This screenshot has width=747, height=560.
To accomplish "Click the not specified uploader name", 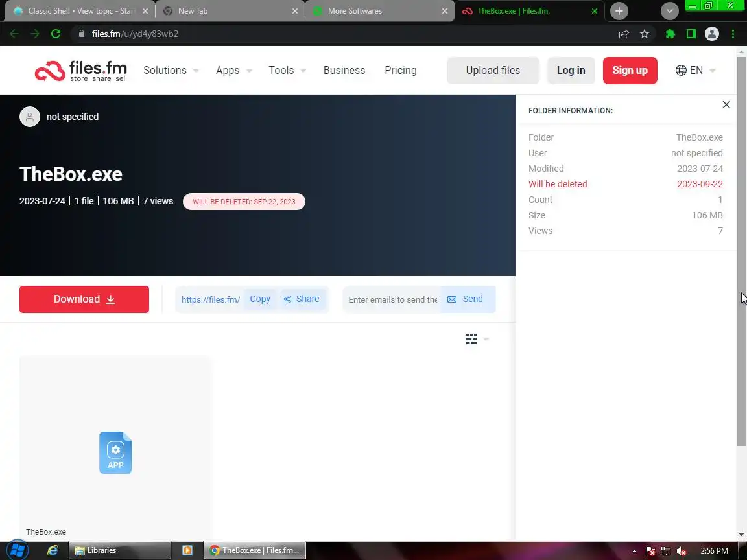I will coord(73,117).
